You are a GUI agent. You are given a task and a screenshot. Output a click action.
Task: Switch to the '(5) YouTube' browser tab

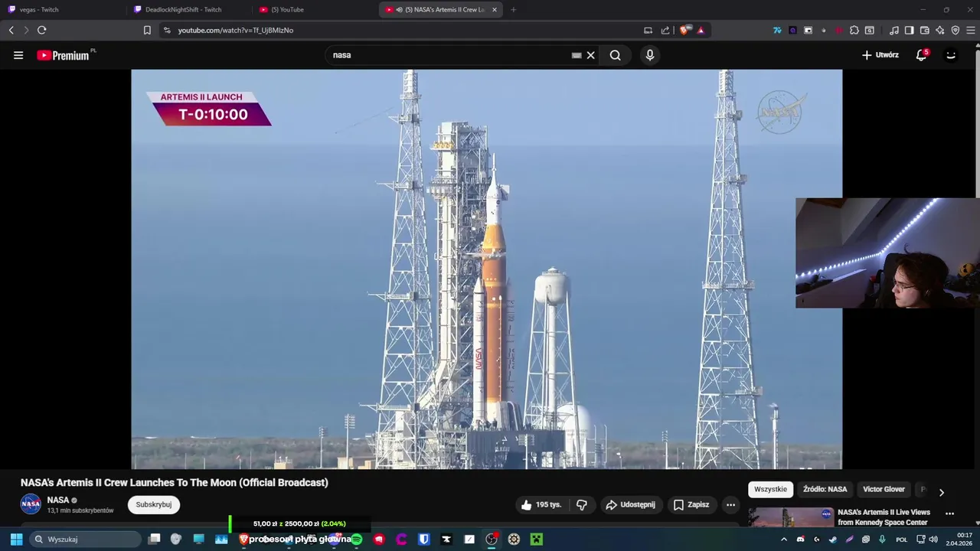(314, 9)
